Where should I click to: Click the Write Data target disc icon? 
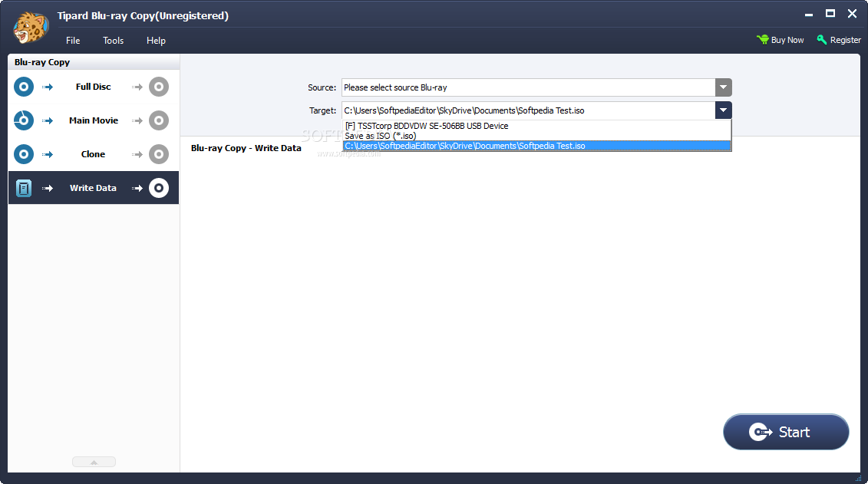[159, 188]
